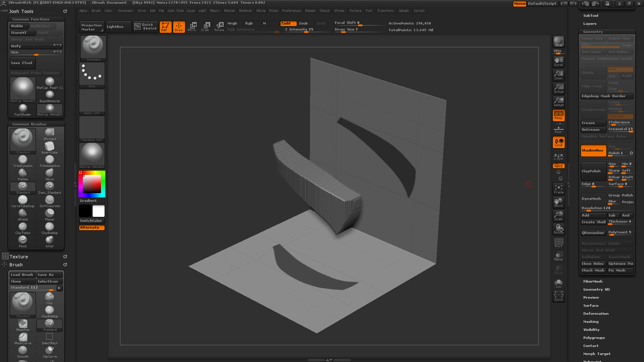Open the Document menu

tap(125, 11)
